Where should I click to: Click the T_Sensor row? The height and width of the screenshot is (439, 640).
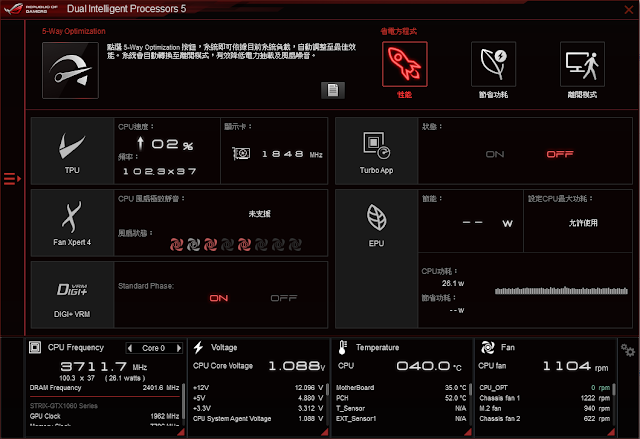point(401,408)
